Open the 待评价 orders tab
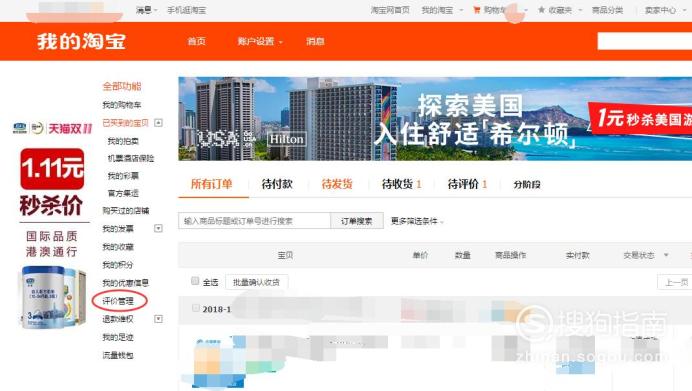Viewport: 692px width, 391px height. pyautogui.click(x=467, y=184)
